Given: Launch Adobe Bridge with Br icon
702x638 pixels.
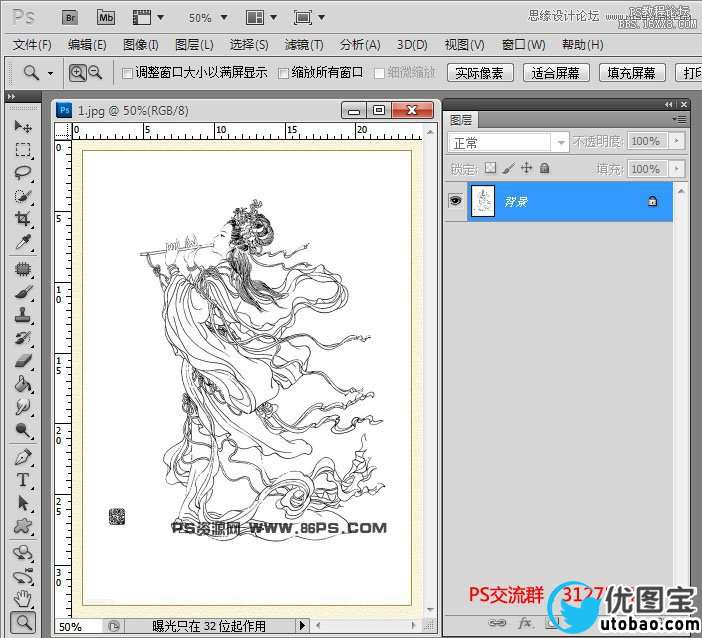Looking at the screenshot, I should point(70,18).
